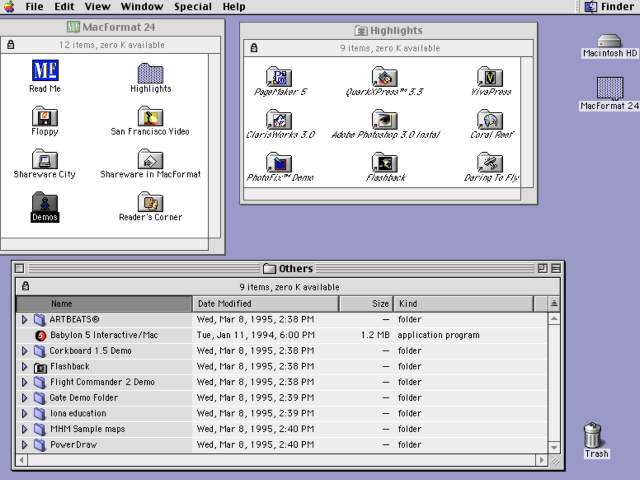Click the Highlights window title bar
640x480 pixels.
pos(389,31)
